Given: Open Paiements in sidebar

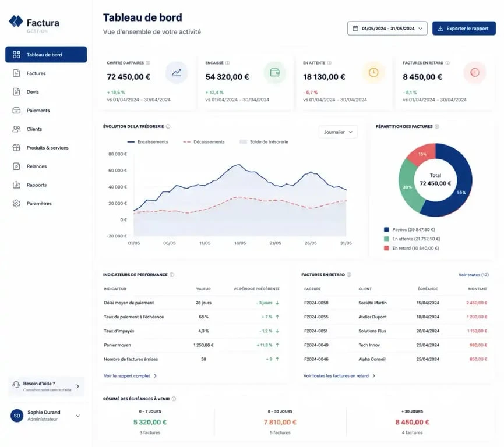Looking at the screenshot, I should tap(46, 111).
